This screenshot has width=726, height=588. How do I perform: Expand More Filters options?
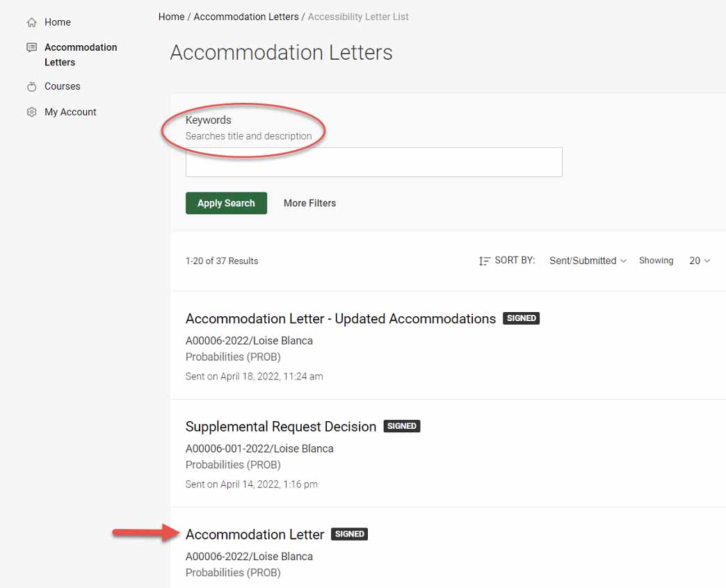(309, 203)
